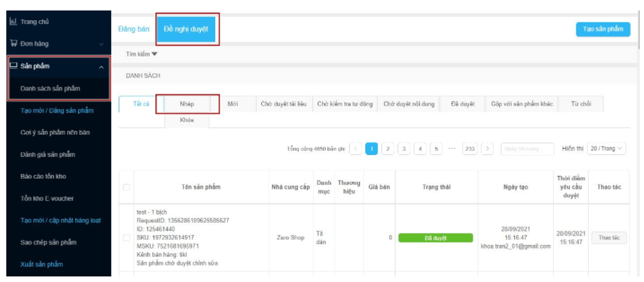Open the 20 / Trang page size dropdown
644x282 pixels.
(x=607, y=149)
